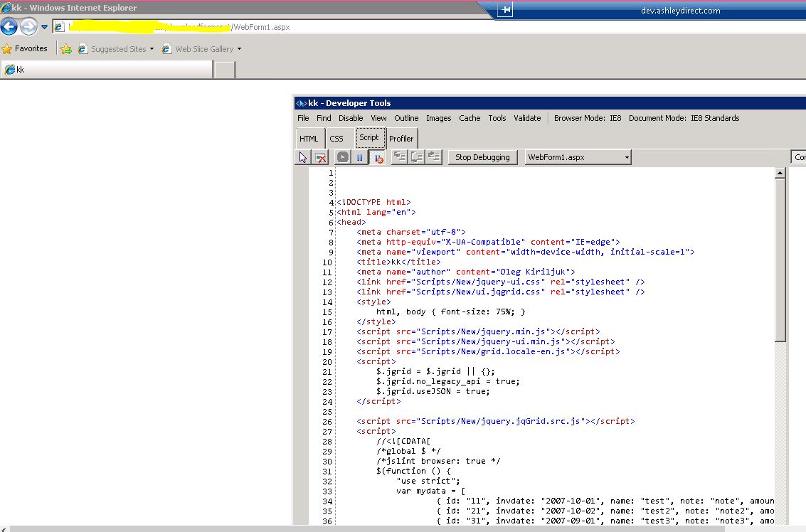Screen dimensions: 806x532
Task: Open the Disable menu
Action: point(351,118)
